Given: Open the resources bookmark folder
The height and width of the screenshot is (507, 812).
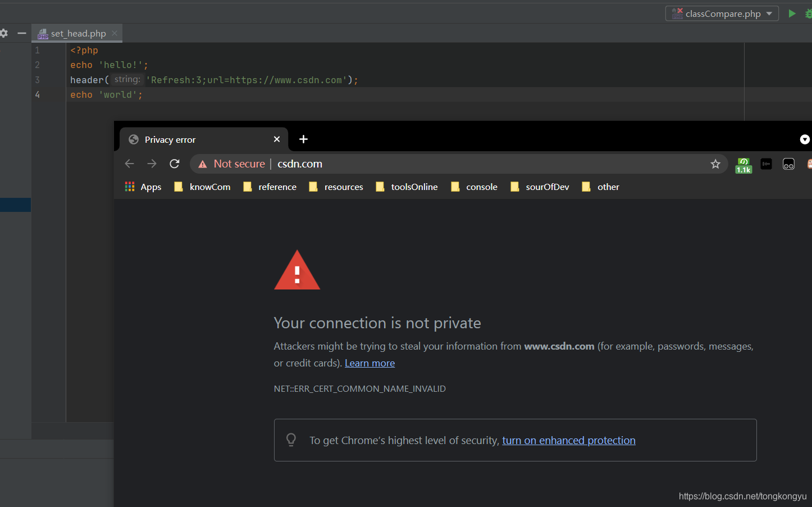Looking at the screenshot, I should [336, 187].
